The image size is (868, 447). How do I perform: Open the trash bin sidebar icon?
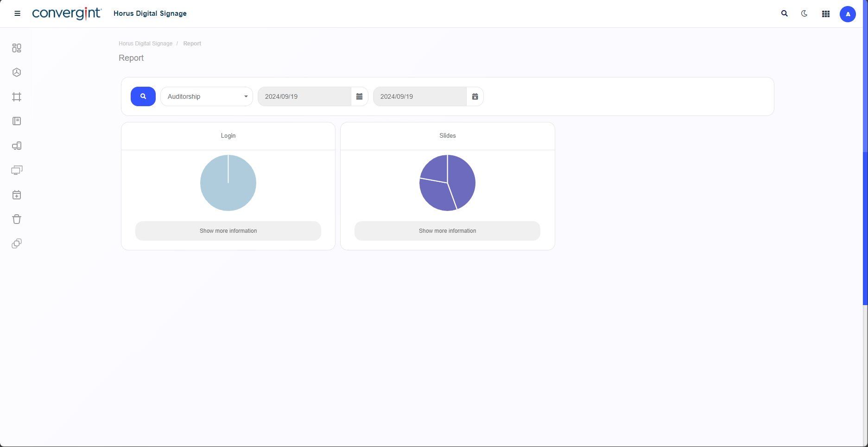[17, 219]
